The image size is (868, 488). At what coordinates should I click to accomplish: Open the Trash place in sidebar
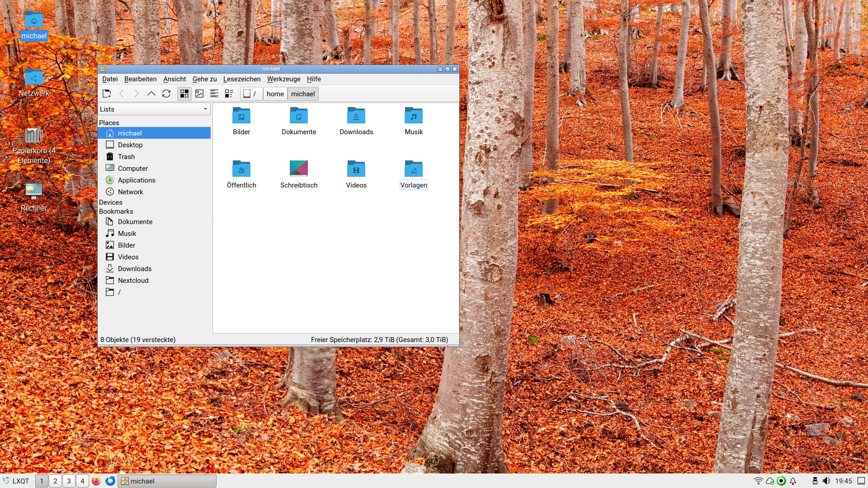click(126, 157)
